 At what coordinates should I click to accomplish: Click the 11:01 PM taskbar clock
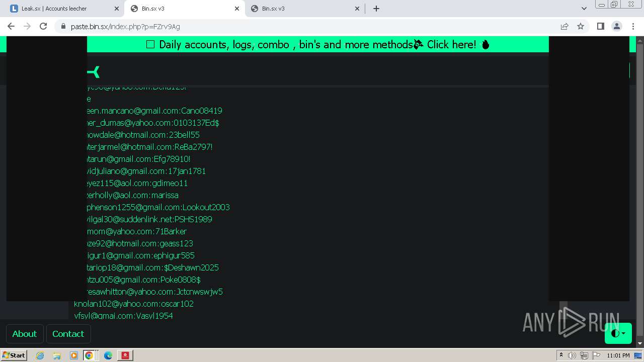click(618, 355)
